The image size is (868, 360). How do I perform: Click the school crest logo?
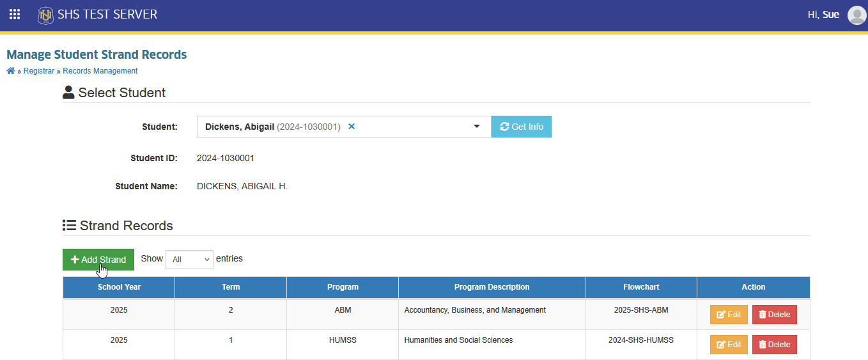(x=45, y=15)
